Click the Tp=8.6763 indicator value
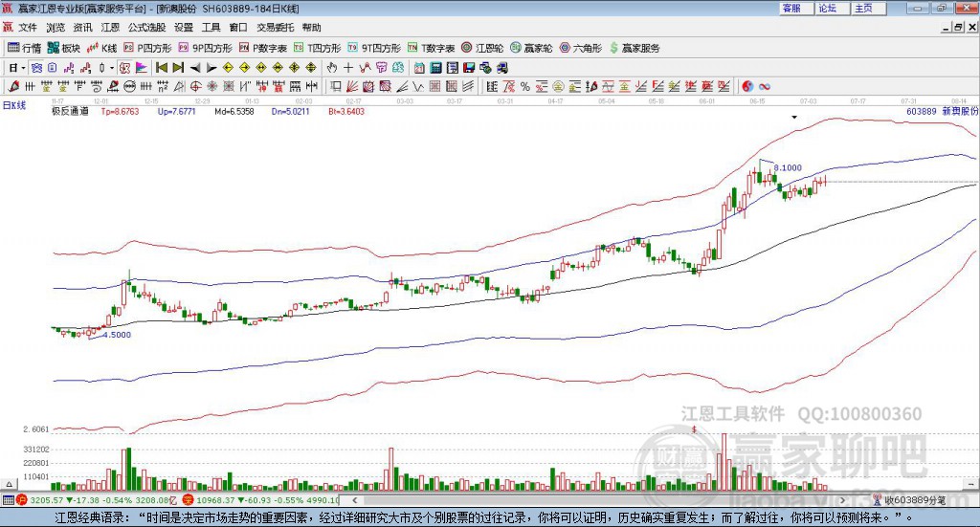The image size is (980, 527). pos(120,111)
